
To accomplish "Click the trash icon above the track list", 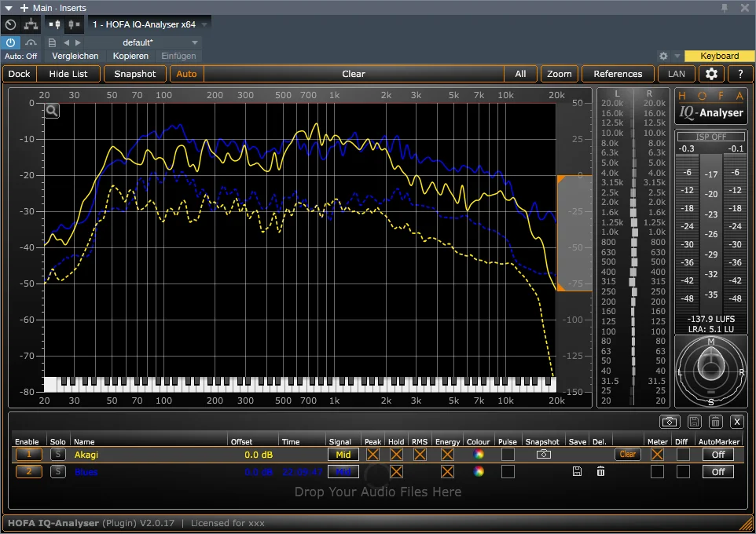I will pyautogui.click(x=715, y=422).
